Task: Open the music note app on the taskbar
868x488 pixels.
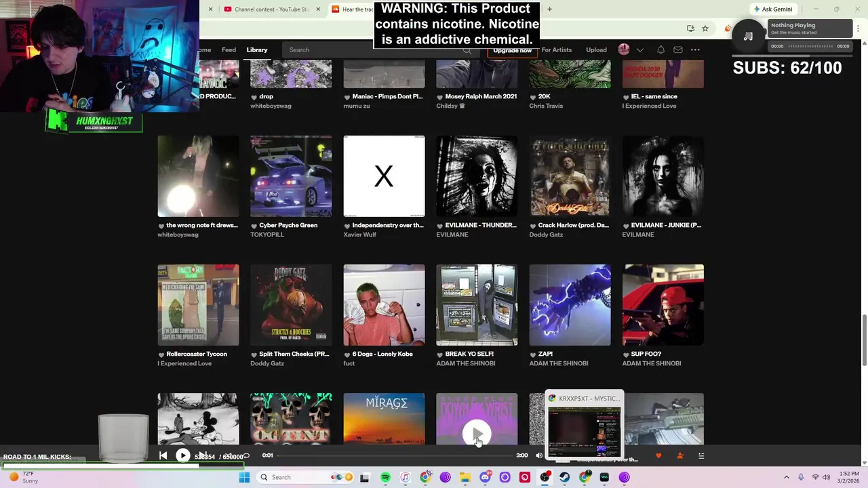Action: click(406, 477)
